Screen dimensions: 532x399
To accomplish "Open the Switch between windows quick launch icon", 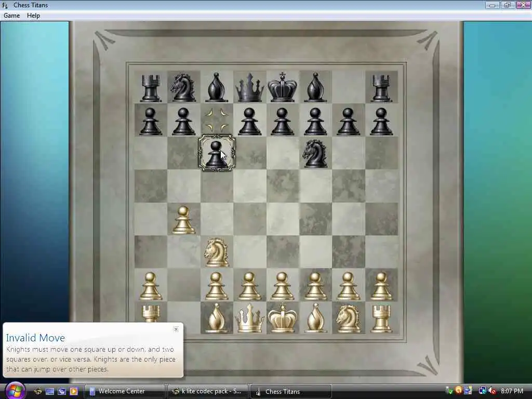I will tap(61, 391).
